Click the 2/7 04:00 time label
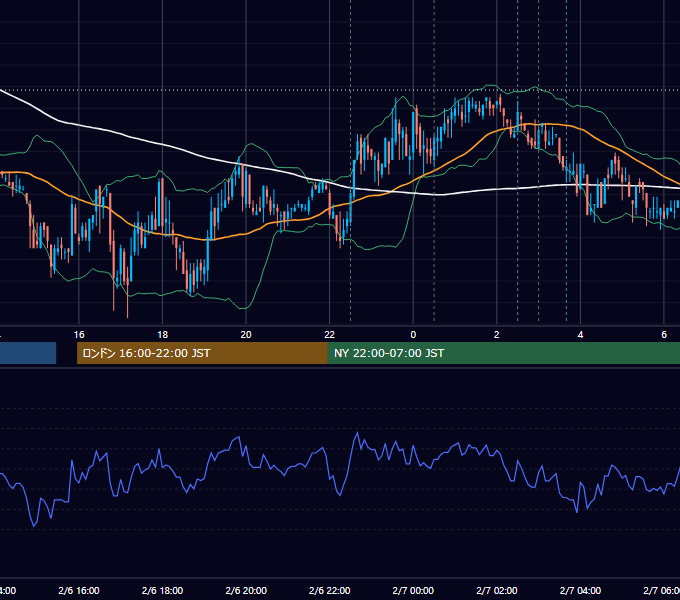Screen dimensions: 680x600 point(580,590)
